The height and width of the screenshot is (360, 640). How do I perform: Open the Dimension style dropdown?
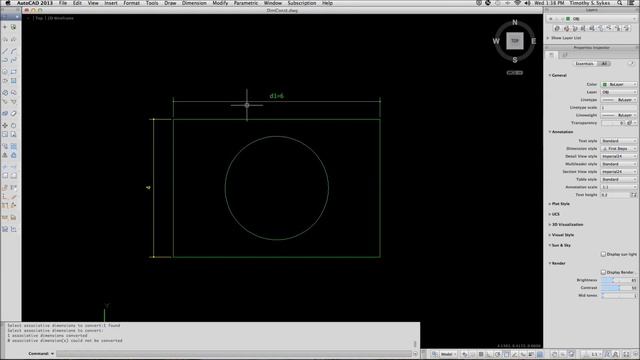tap(619, 149)
